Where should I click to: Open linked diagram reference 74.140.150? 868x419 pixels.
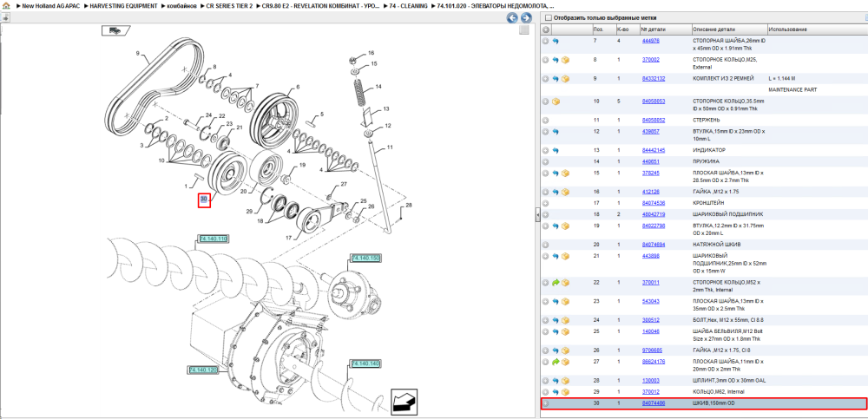(365, 259)
